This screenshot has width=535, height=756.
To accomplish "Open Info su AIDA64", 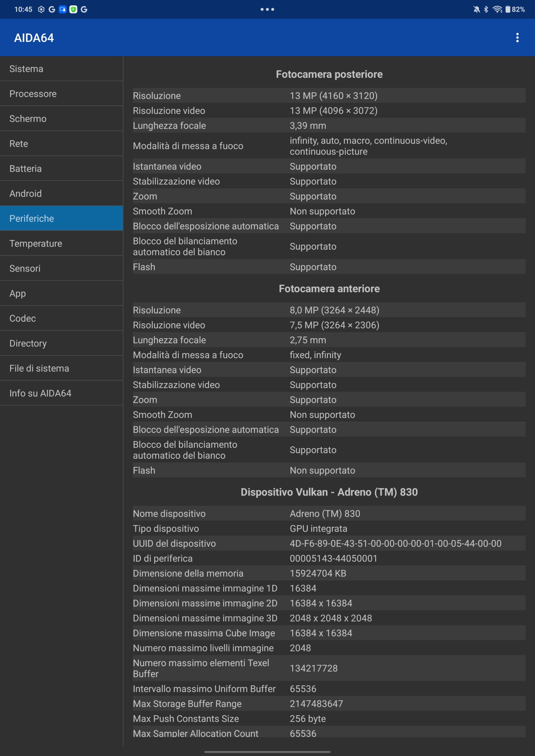I will click(x=61, y=393).
